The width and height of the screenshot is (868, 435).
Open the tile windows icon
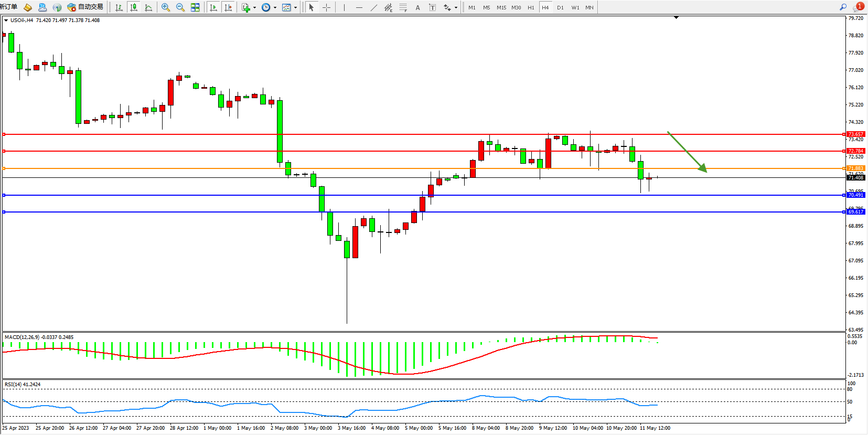[195, 7]
